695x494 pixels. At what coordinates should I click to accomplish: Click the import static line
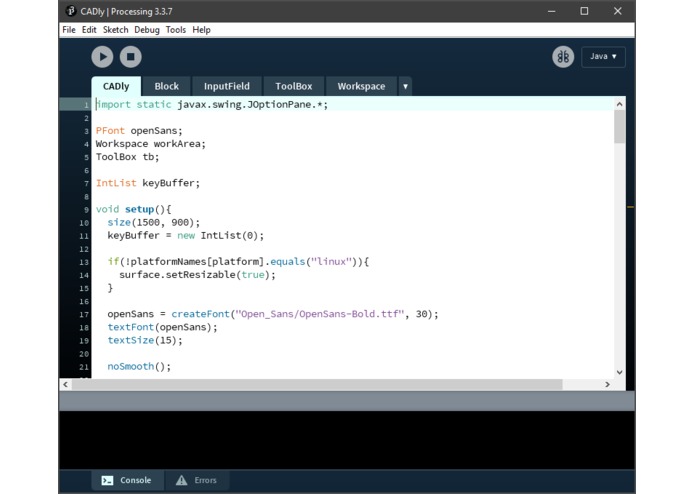[212, 105]
